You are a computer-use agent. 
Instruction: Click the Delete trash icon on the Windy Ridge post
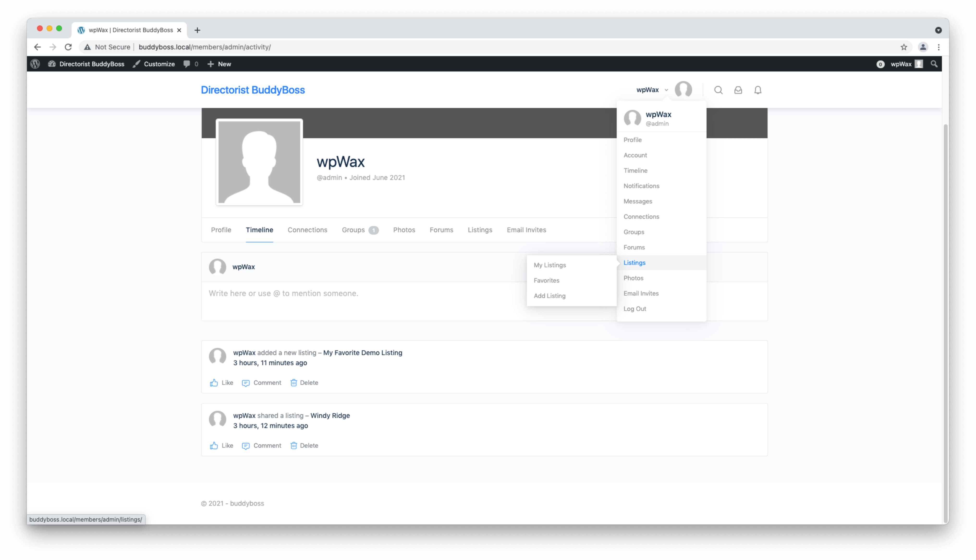point(294,445)
